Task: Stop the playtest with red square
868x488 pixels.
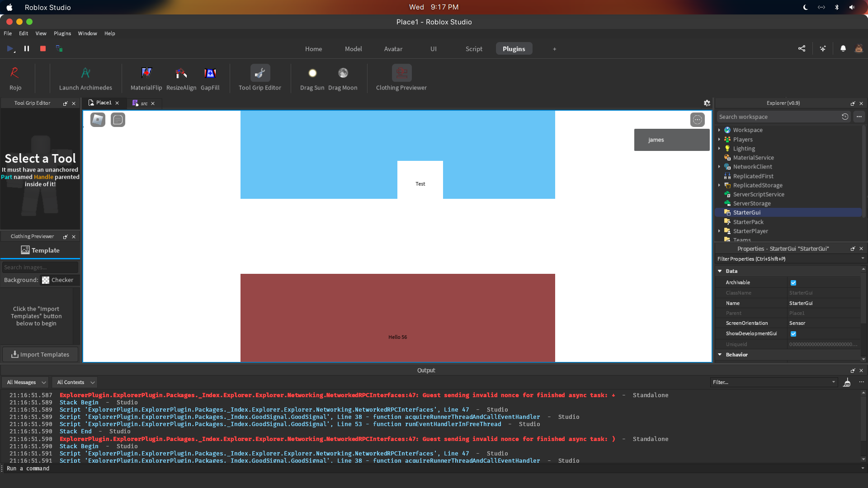Action: click(x=43, y=48)
